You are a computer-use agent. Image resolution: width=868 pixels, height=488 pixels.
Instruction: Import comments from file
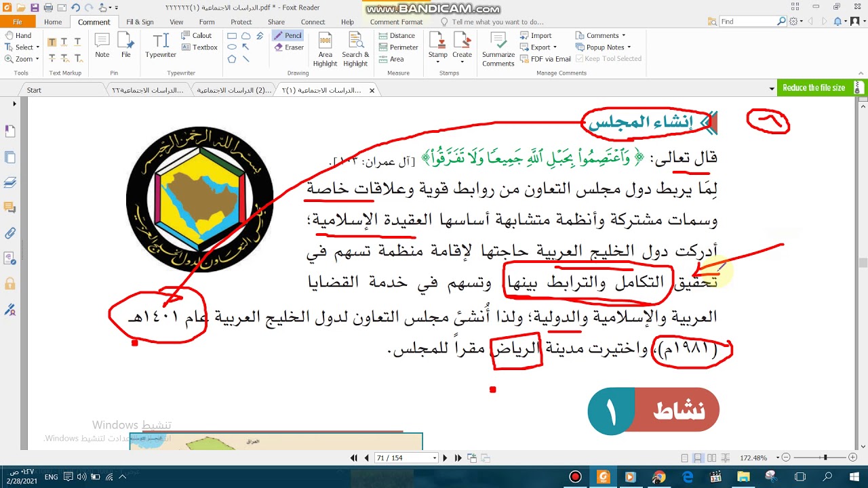tap(536, 35)
